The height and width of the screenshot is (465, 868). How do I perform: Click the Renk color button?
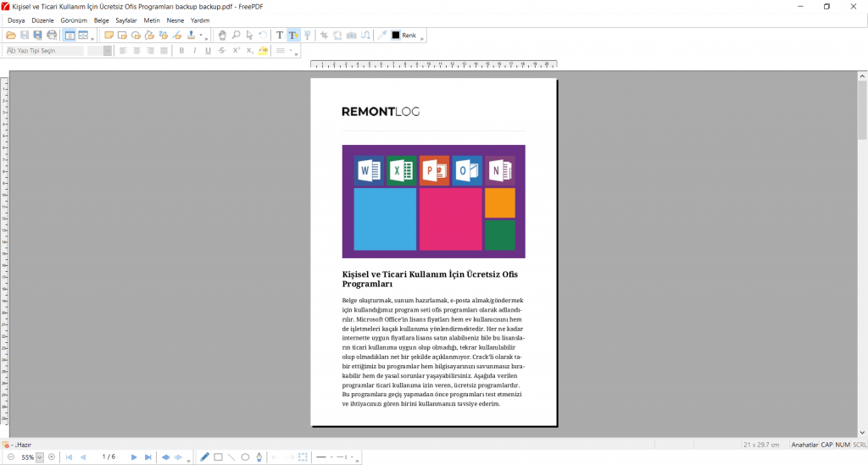point(404,36)
